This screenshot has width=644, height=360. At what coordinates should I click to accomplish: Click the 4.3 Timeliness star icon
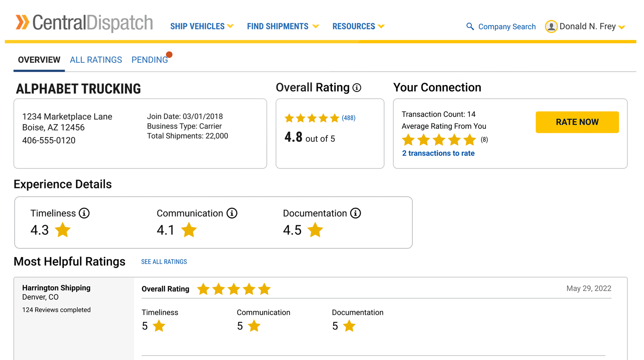[x=63, y=230]
